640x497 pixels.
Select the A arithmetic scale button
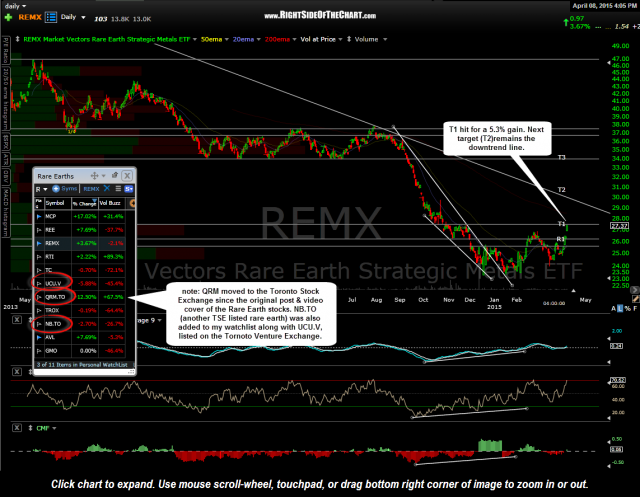[x=613, y=309]
